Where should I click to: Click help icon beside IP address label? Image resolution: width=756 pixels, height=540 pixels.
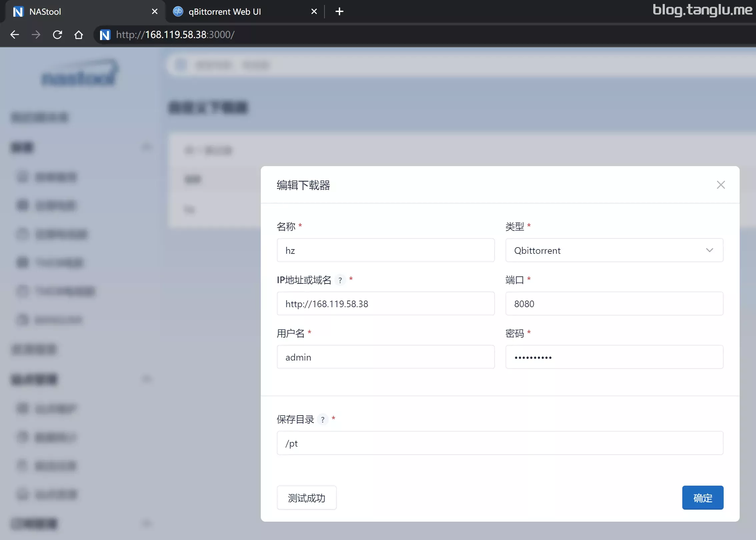click(340, 280)
